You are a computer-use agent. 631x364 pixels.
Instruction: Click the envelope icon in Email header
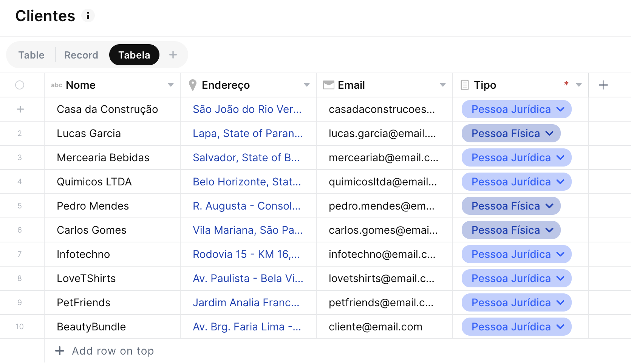click(x=329, y=85)
